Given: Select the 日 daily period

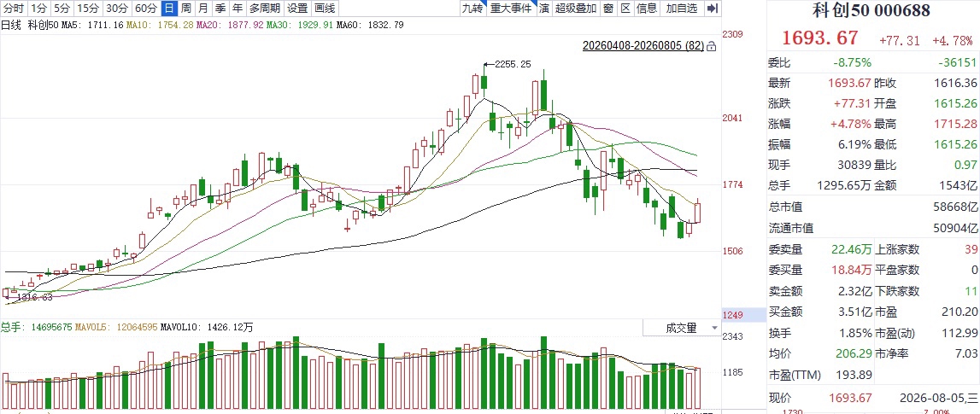Looking at the screenshot, I should (169, 9).
